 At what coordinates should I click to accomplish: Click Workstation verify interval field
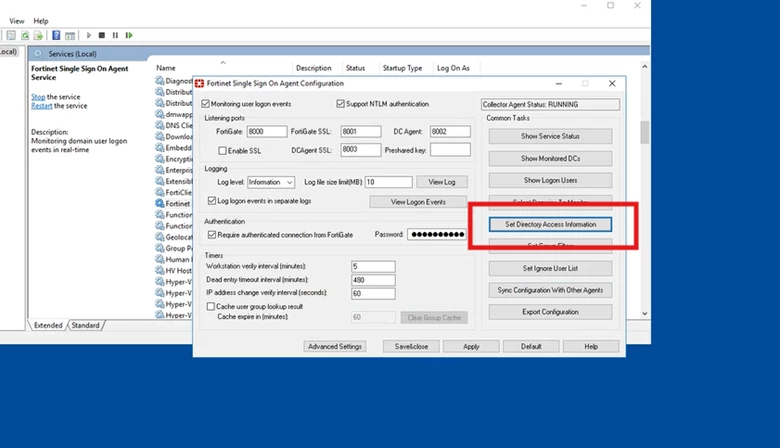click(x=373, y=267)
